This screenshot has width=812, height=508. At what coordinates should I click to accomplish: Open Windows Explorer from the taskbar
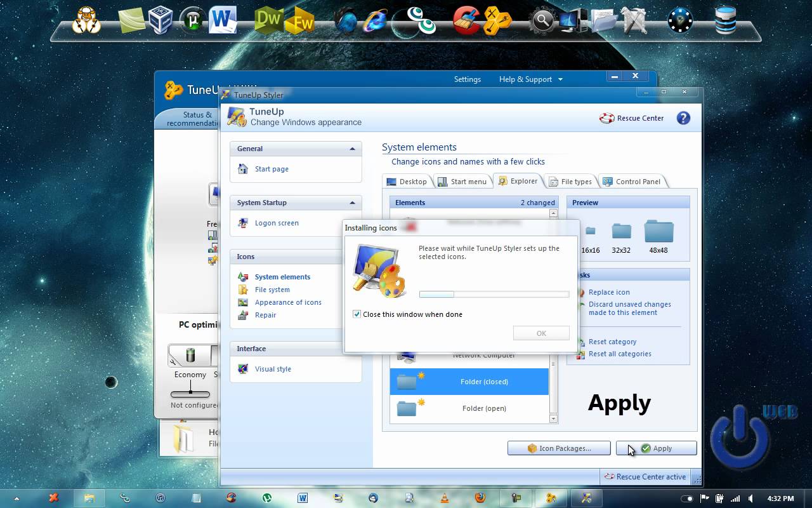click(89, 498)
